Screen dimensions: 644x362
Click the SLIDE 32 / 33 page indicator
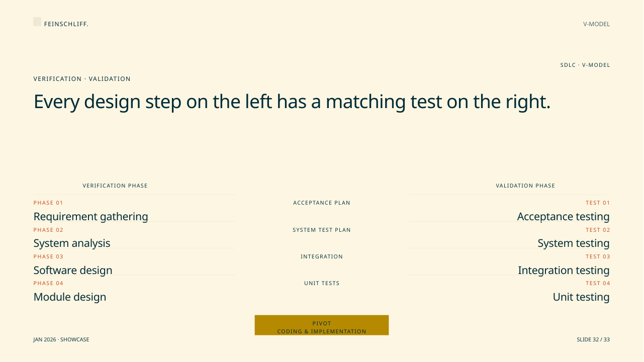point(593,339)
